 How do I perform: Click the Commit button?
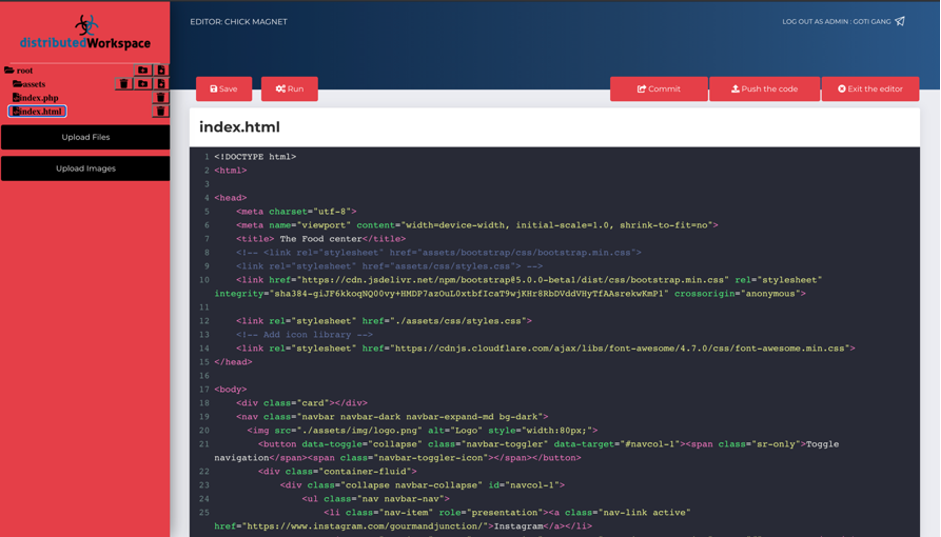point(658,89)
